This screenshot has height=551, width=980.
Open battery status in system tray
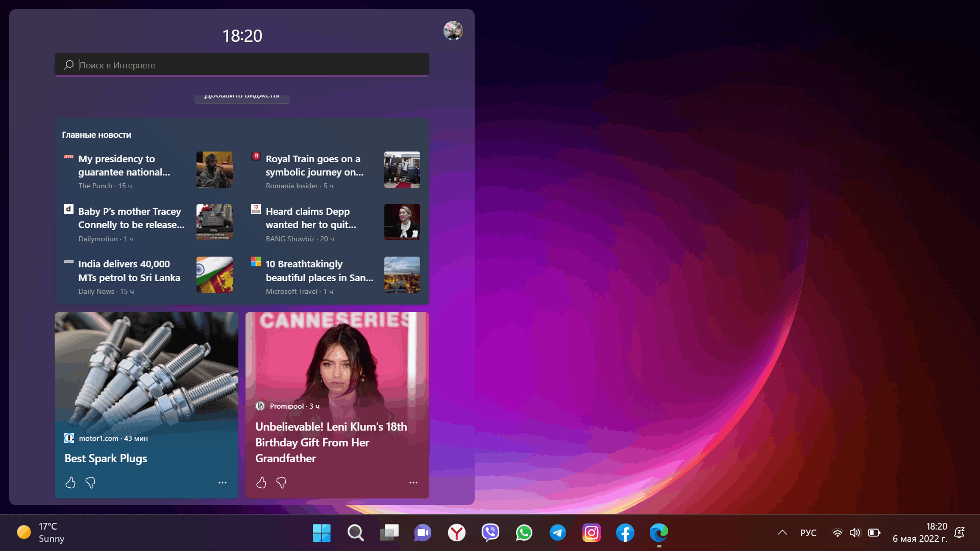pyautogui.click(x=874, y=533)
